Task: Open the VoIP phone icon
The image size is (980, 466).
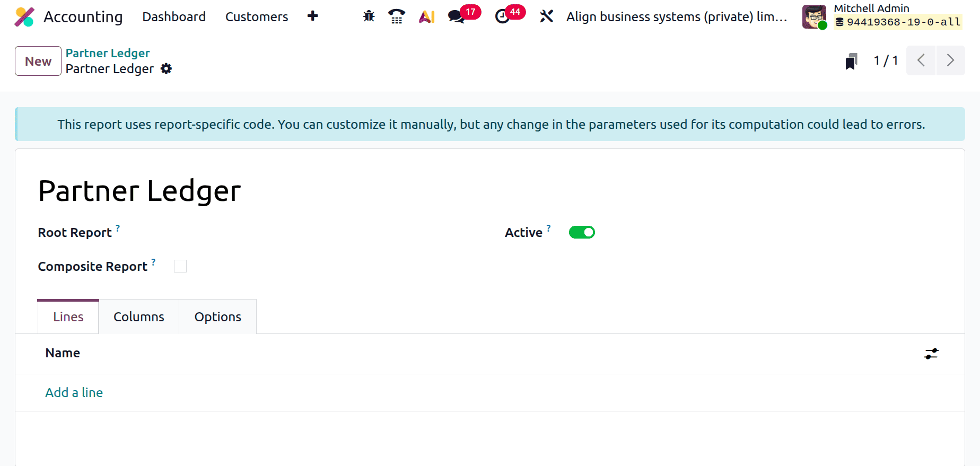Action: [397, 16]
